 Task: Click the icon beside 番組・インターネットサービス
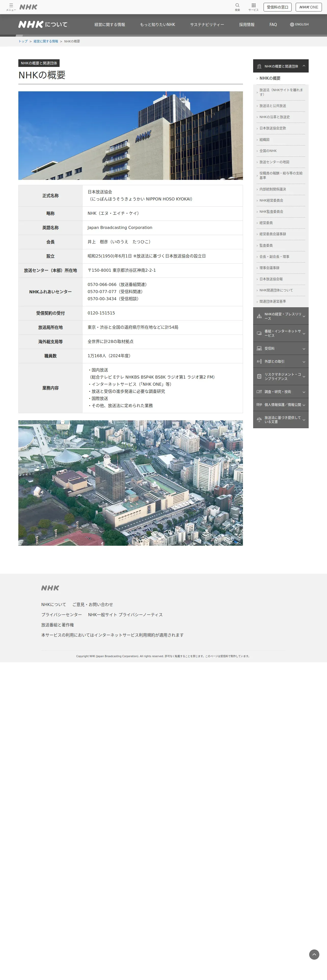click(259, 333)
